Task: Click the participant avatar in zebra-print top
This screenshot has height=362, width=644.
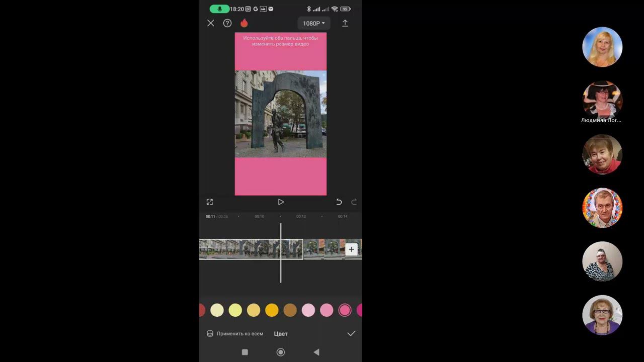Action: [x=602, y=261]
